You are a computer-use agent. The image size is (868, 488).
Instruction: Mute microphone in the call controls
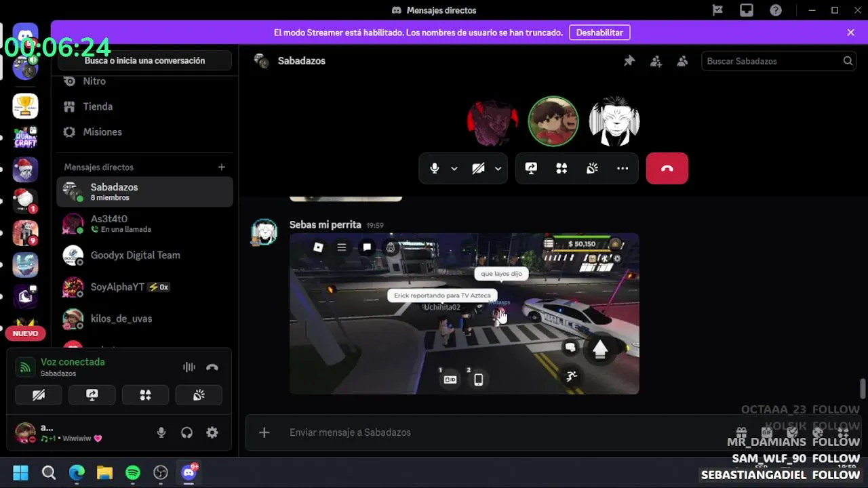tap(435, 169)
